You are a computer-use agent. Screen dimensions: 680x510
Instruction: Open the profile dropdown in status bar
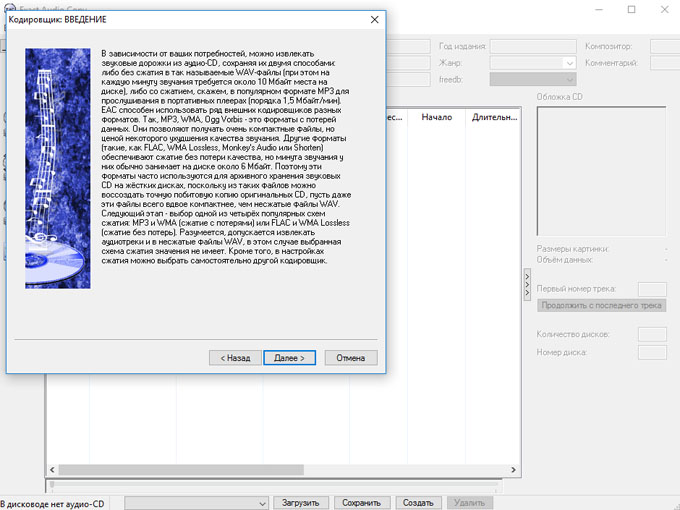point(193,503)
